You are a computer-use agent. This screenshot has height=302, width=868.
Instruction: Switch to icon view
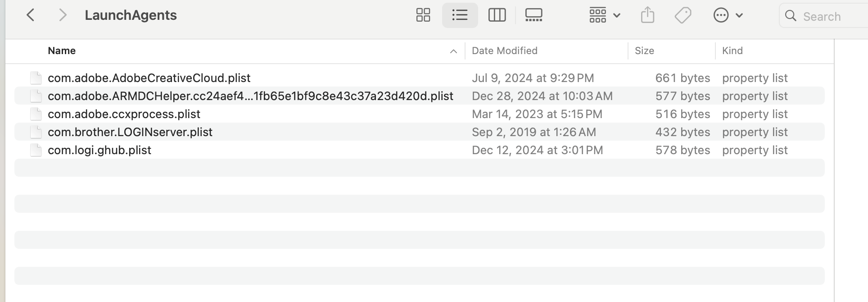tap(423, 15)
